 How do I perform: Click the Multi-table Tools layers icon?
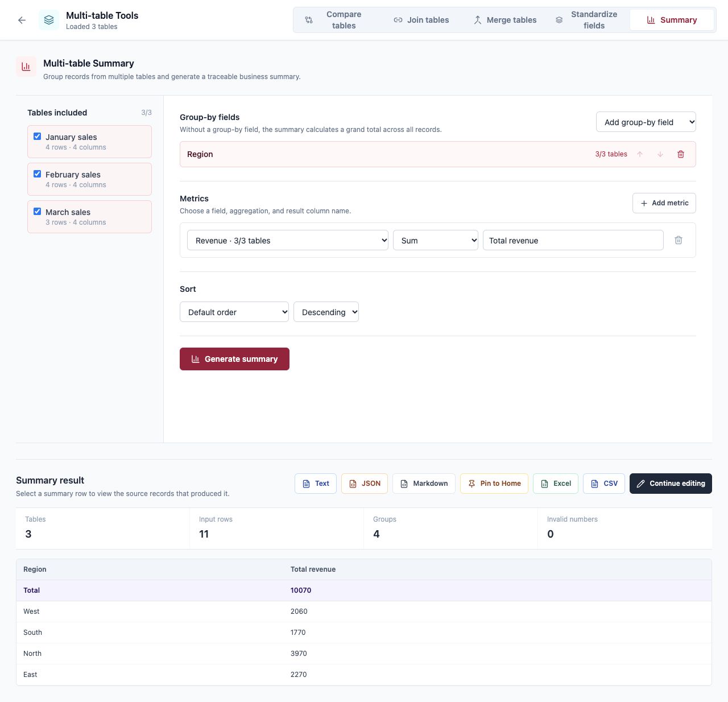coord(49,20)
